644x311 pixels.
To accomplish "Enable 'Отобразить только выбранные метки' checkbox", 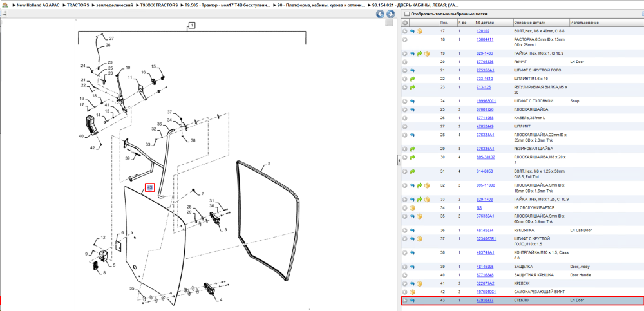I will tap(406, 14).
